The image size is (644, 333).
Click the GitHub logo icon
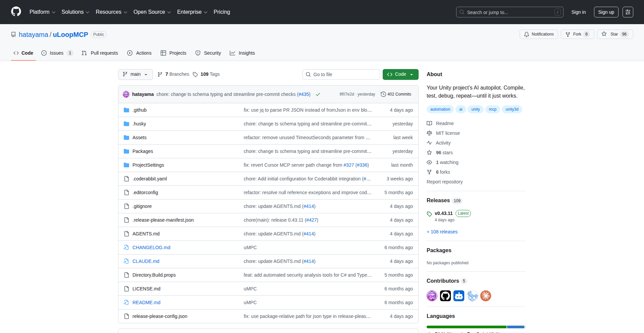(x=16, y=12)
